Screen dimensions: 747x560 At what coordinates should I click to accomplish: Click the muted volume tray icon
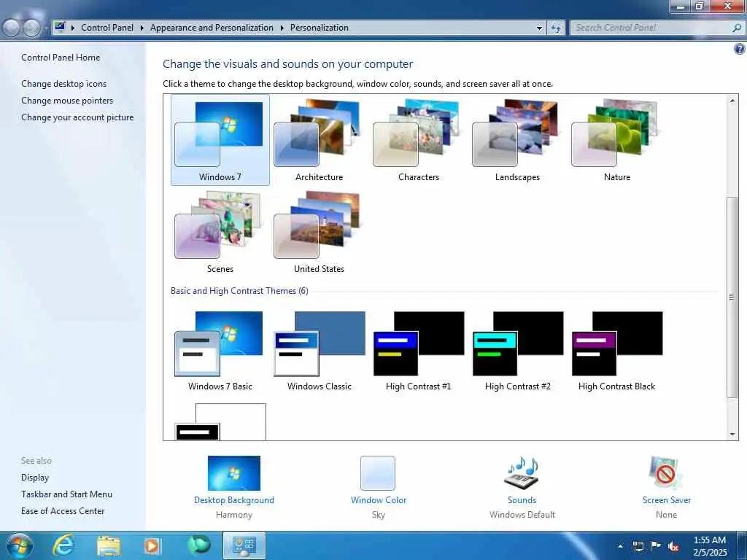pyautogui.click(x=673, y=546)
